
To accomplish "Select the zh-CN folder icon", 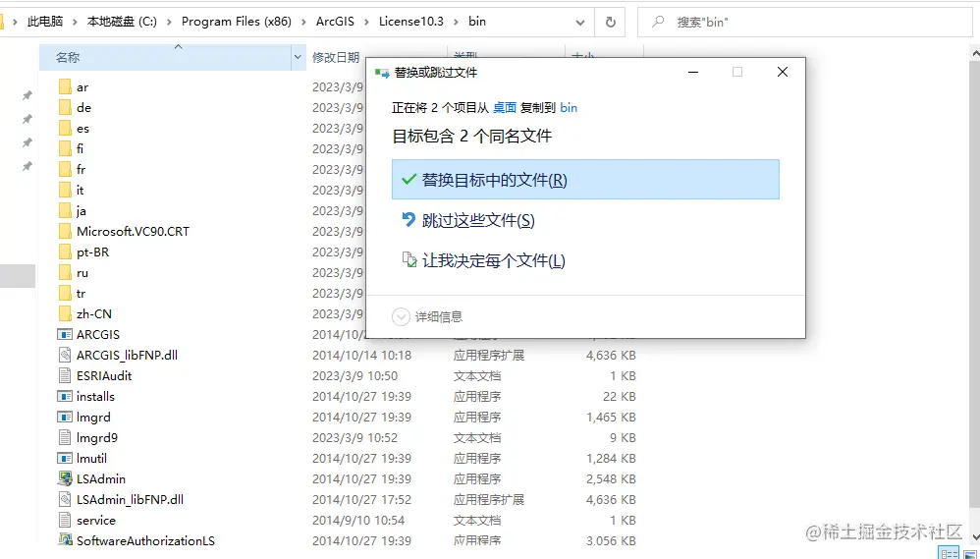I will coord(65,314).
